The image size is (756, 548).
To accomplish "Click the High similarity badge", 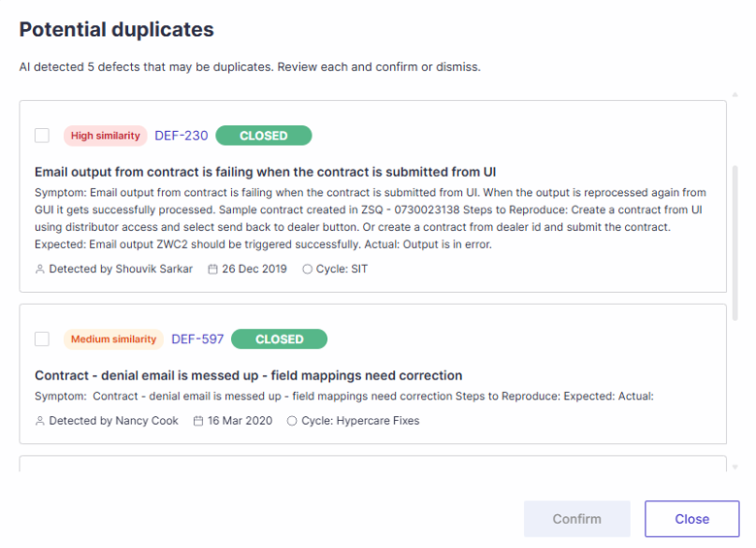I will click(105, 136).
